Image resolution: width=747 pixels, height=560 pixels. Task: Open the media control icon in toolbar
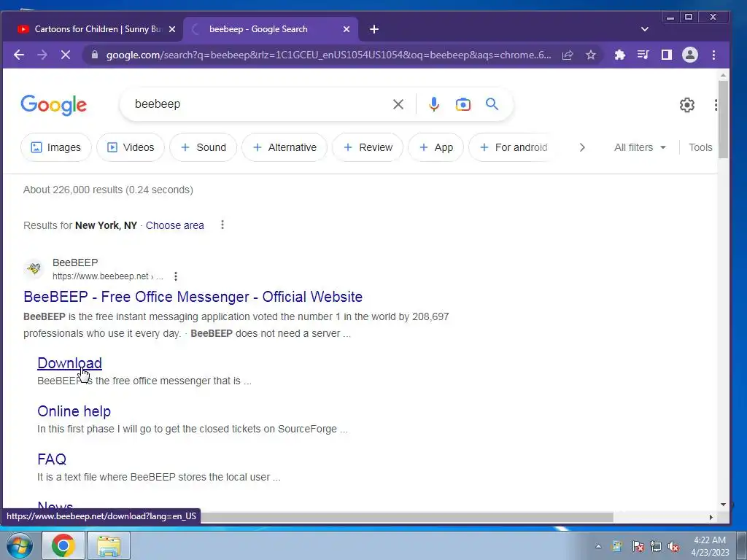tap(643, 55)
